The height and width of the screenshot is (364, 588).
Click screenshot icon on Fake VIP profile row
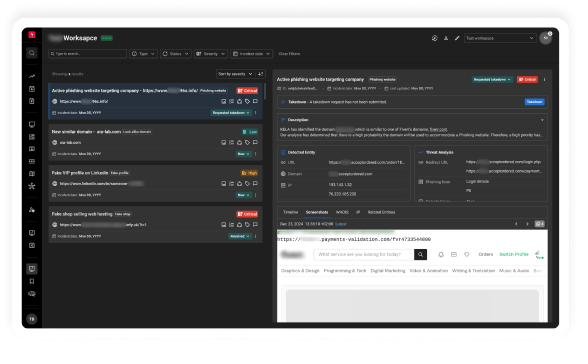click(224, 184)
